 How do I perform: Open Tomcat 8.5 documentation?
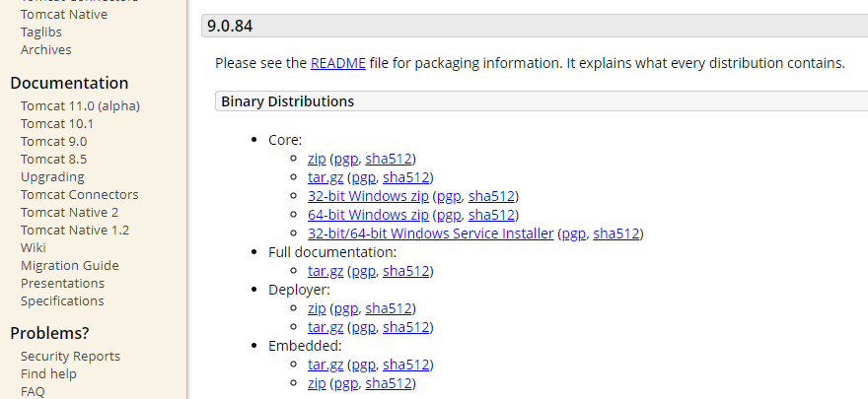pos(53,160)
